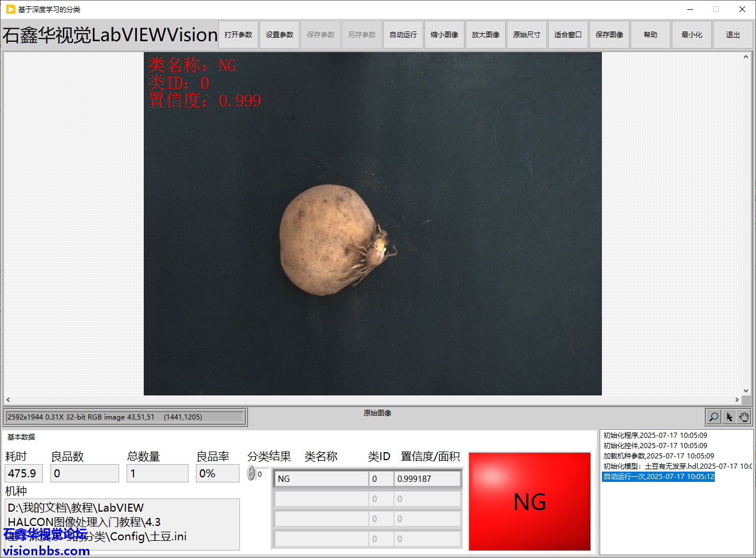Click the 最小化 toolbar button
The width and height of the screenshot is (756, 558).
[692, 35]
